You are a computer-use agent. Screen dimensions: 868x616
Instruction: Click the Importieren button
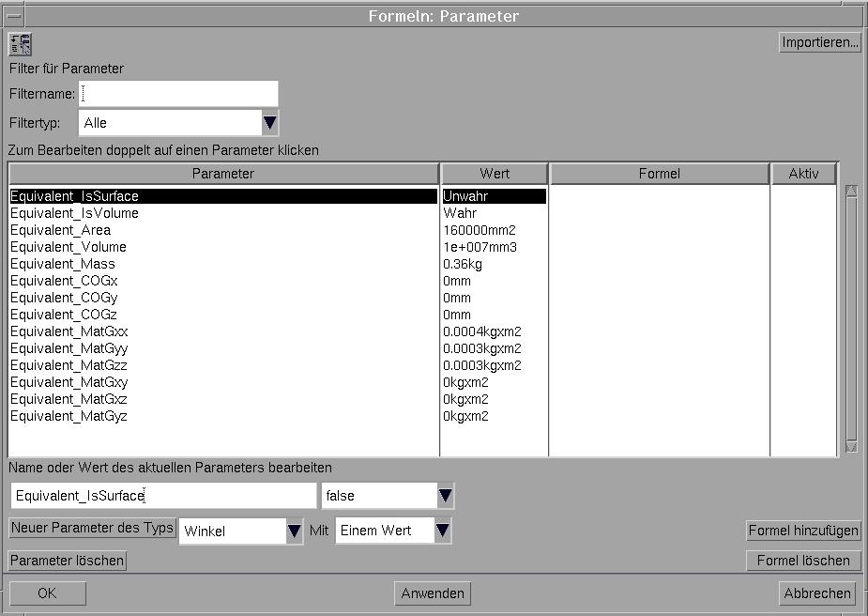820,42
